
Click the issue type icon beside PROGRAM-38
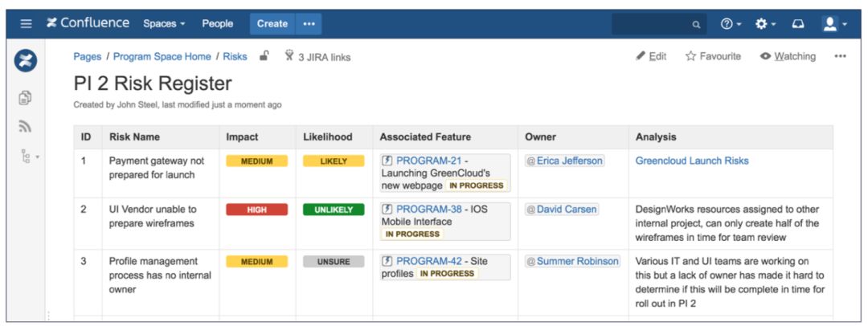(x=387, y=210)
